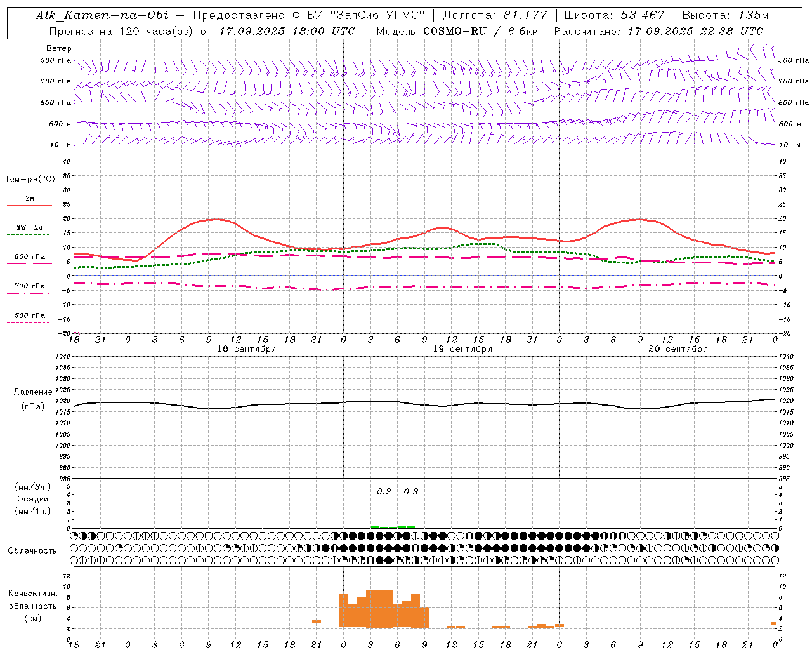Click the 500 гПа temperature legend entry
The height and width of the screenshot is (650, 812).
point(30,315)
